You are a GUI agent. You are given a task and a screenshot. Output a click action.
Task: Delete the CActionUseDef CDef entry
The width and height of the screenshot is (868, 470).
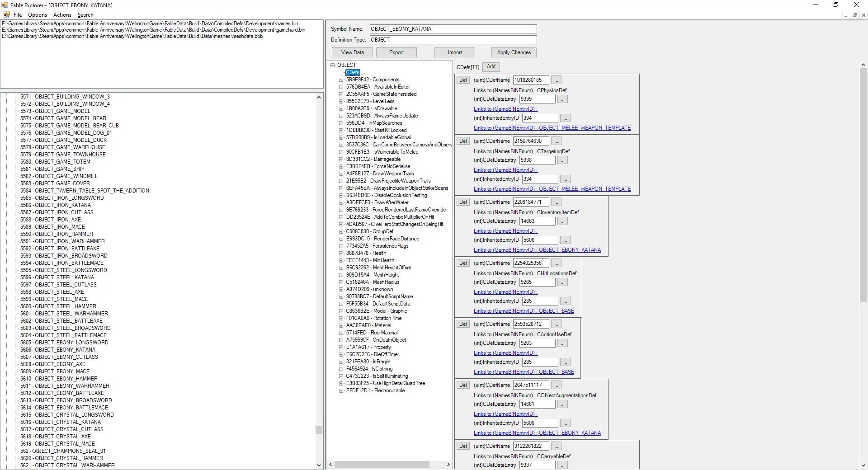click(x=463, y=324)
